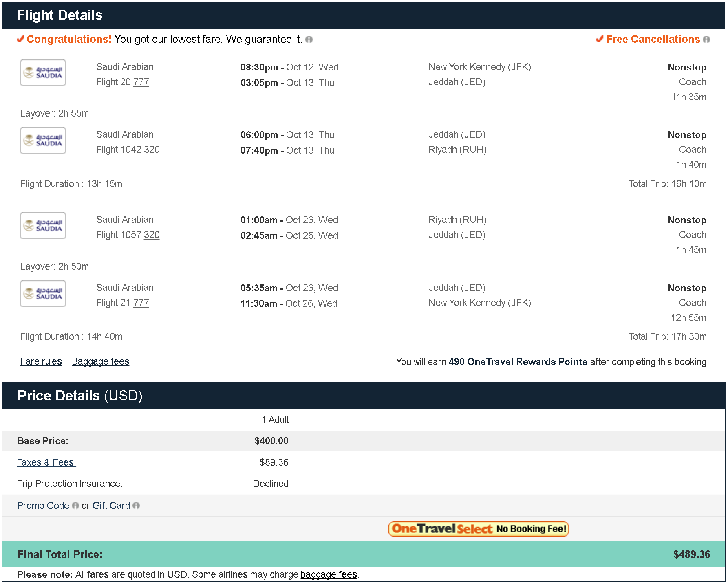
Task: Click the $89.36 taxes amount
Action: point(274,462)
